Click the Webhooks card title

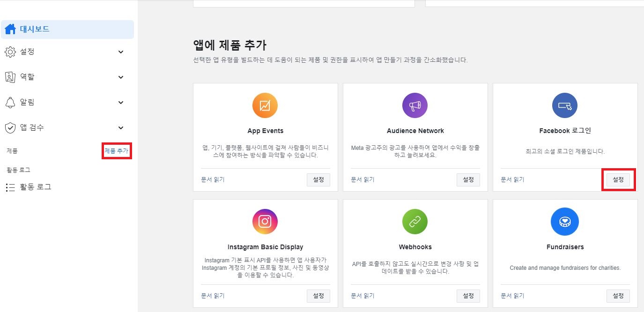tap(415, 247)
